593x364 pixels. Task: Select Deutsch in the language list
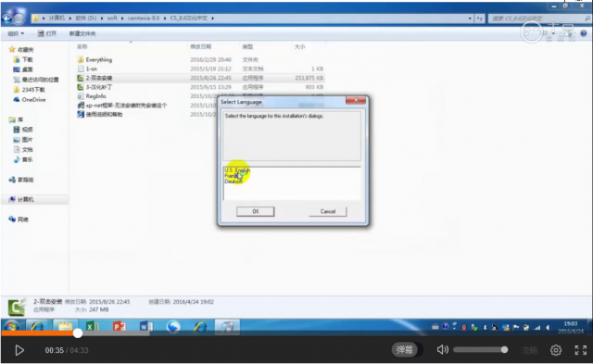point(233,182)
